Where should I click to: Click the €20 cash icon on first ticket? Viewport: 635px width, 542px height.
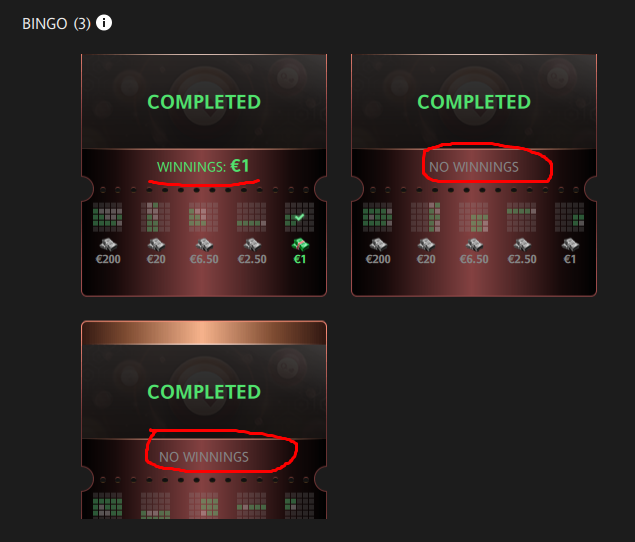click(x=156, y=244)
